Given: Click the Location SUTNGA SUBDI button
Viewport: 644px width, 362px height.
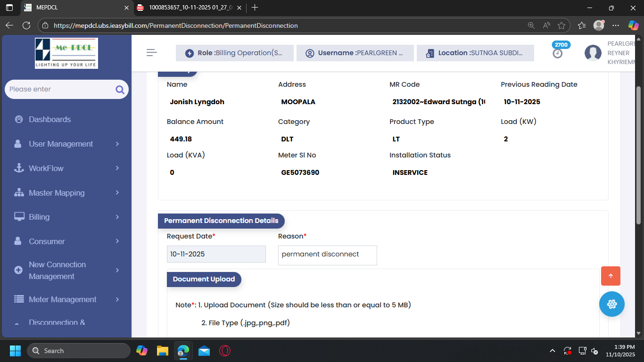Looking at the screenshot, I should pyautogui.click(x=475, y=53).
